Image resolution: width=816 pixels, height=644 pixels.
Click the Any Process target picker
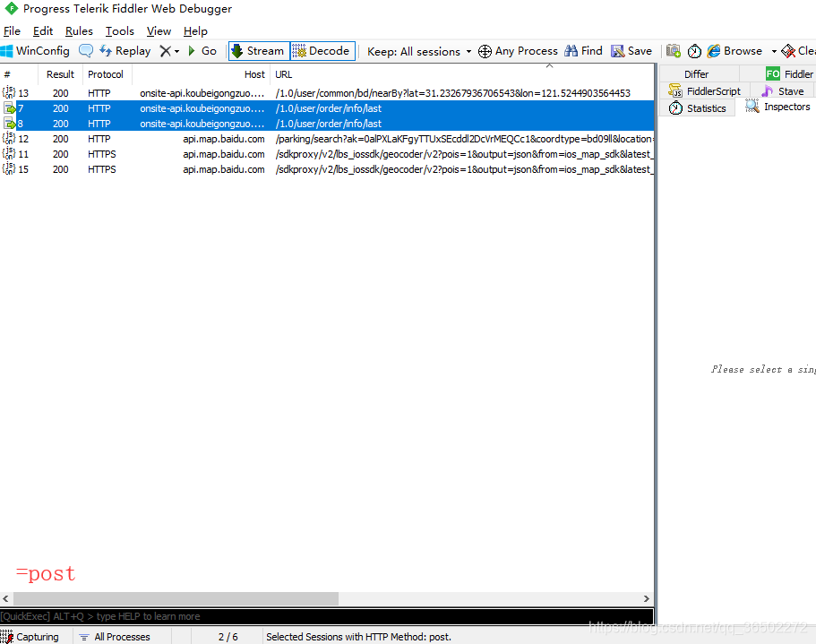(518, 51)
